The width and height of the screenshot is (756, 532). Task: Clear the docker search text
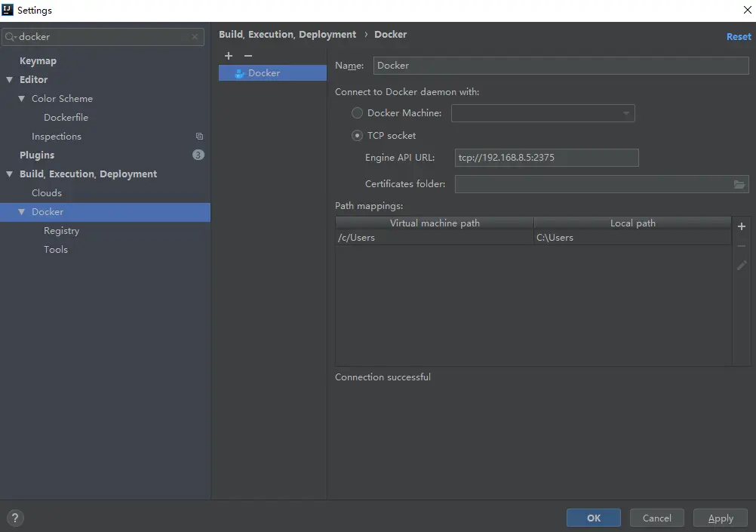click(195, 37)
